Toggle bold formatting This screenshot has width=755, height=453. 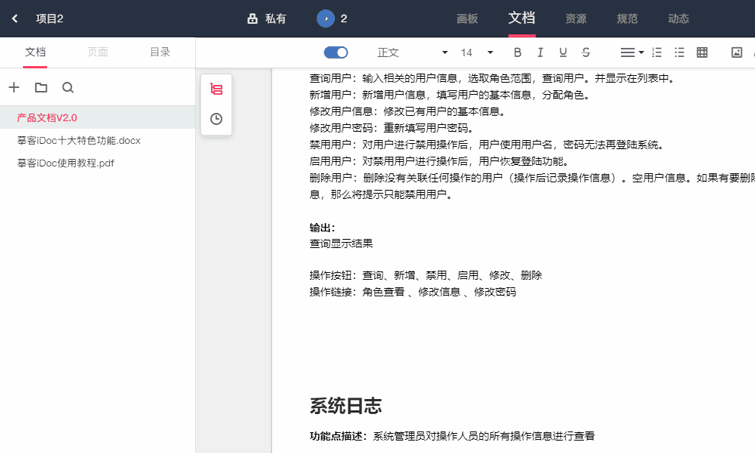coord(517,52)
